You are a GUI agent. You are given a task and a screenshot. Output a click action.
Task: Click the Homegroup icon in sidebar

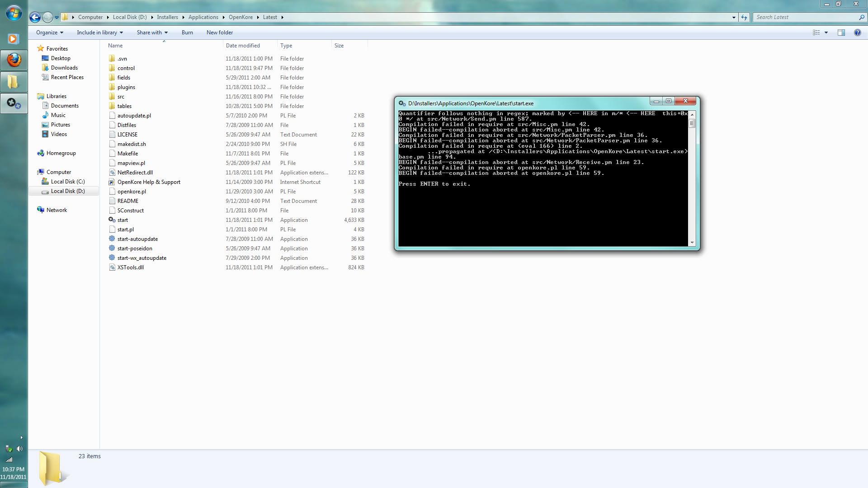41,153
